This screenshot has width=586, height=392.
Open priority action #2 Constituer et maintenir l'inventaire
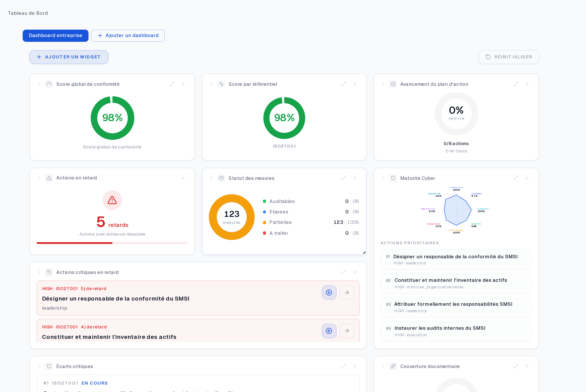(x=456, y=284)
